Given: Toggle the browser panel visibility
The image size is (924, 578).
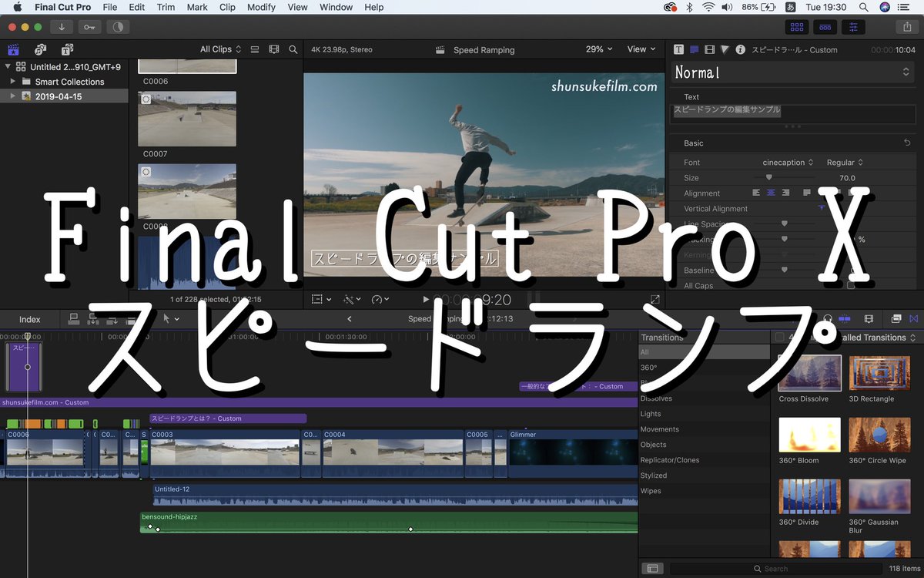Looking at the screenshot, I should point(797,26).
